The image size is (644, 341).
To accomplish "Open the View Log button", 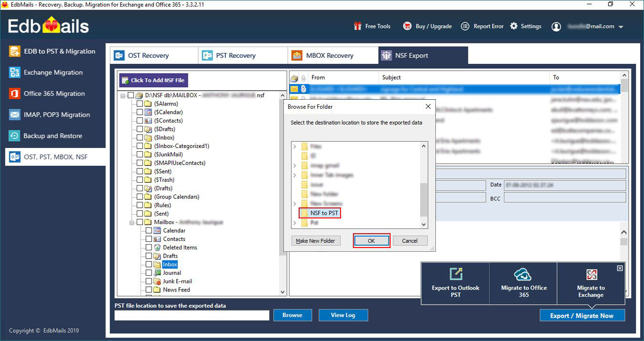I will click(343, 315).
